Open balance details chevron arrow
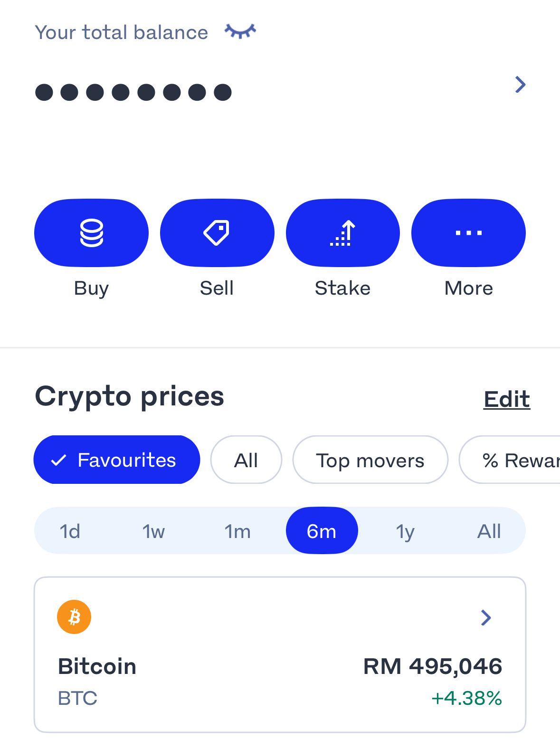560x740 pixels. click(521, 85)
